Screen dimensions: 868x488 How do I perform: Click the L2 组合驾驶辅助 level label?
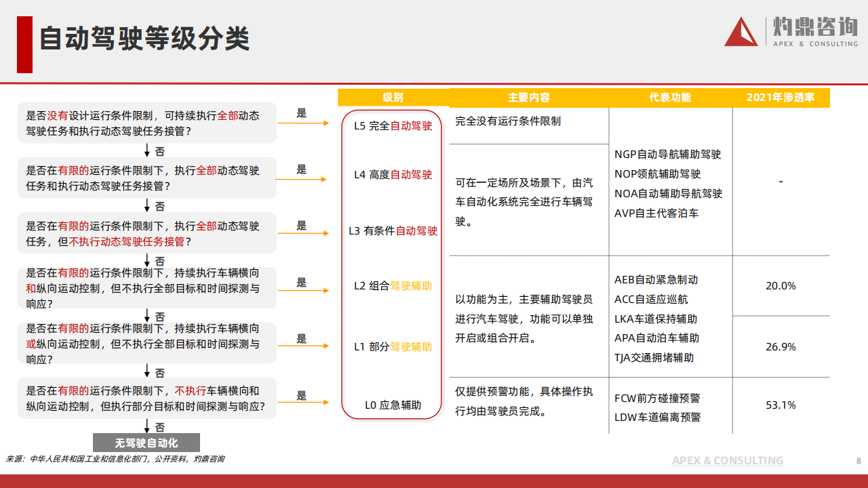pyautogui.click(x=393, y=286)
